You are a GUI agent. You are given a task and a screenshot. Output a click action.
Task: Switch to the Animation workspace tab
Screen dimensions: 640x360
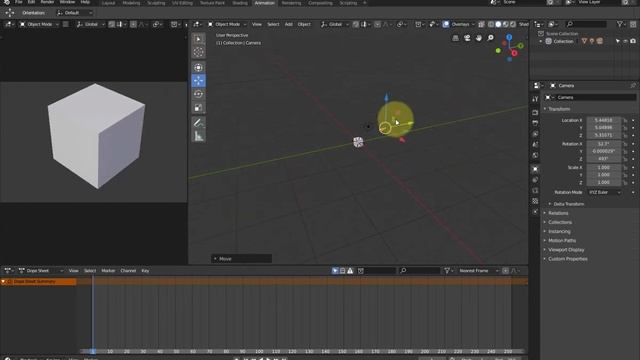coord(264,3)
